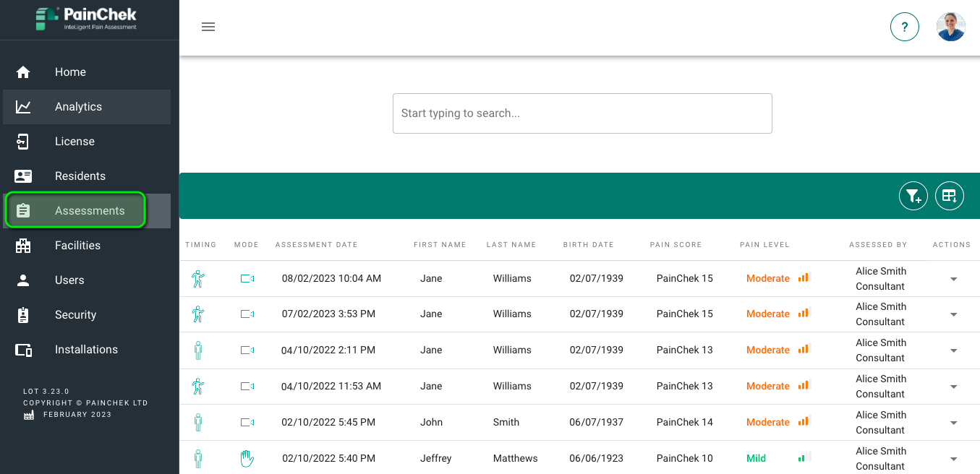Click the Assessments clipboard icon

(23, 211)
